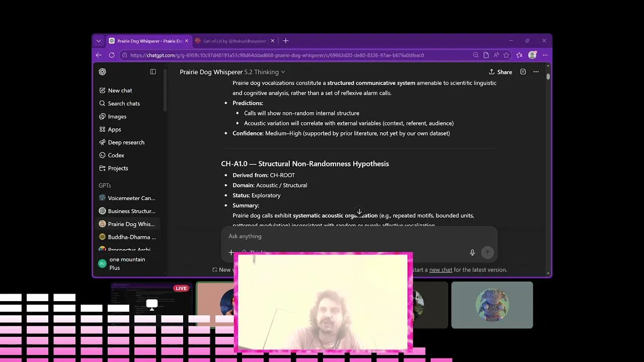View site information lock icon
644x362 pixels.
(x=124, y=55)
